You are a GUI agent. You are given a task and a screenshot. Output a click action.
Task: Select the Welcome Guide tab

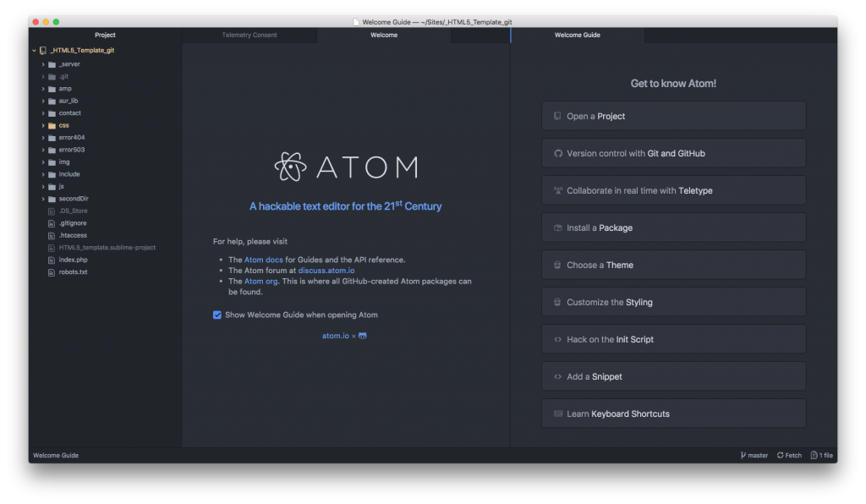coord(577,35)
